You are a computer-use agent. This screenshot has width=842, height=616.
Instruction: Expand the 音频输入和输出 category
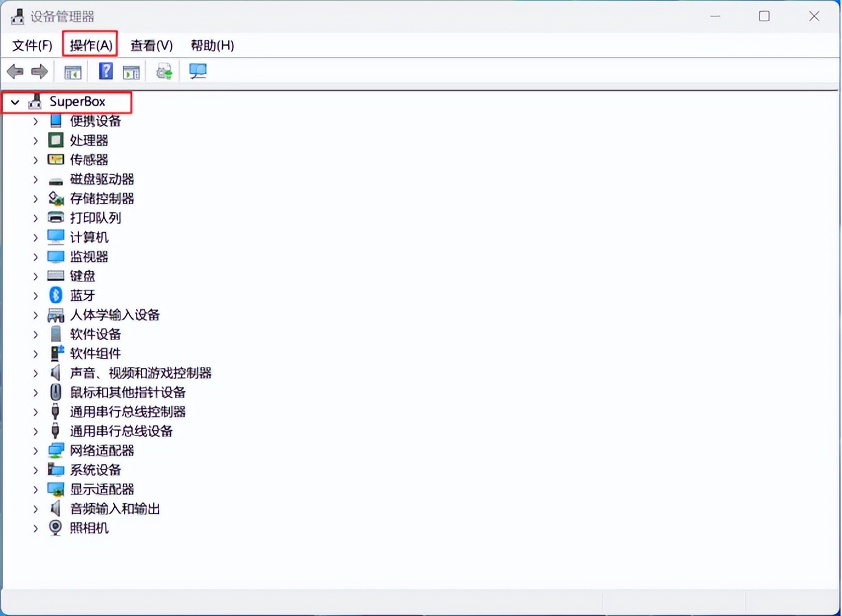click(35, 509)
